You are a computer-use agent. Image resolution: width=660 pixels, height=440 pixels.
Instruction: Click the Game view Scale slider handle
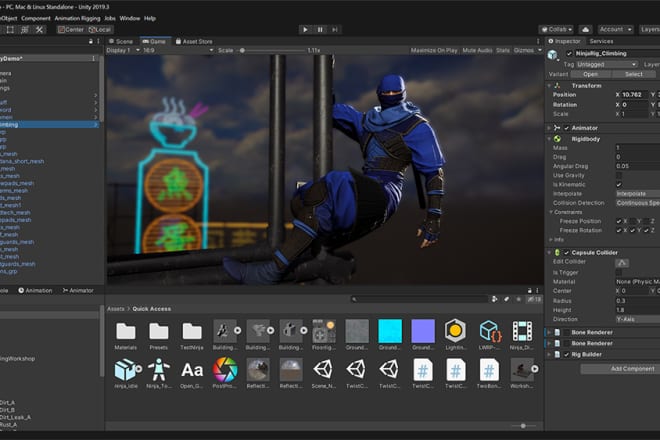[242, 51]
